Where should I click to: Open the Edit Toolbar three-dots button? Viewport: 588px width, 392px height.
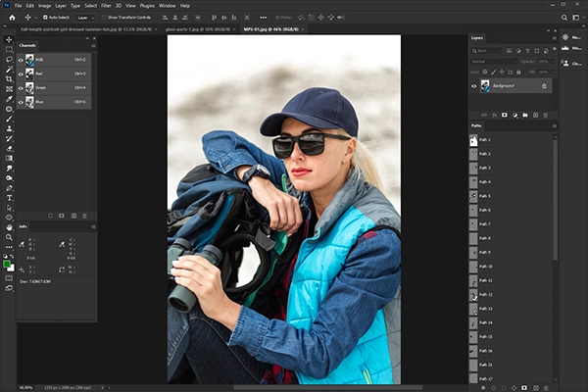(9, 247)
